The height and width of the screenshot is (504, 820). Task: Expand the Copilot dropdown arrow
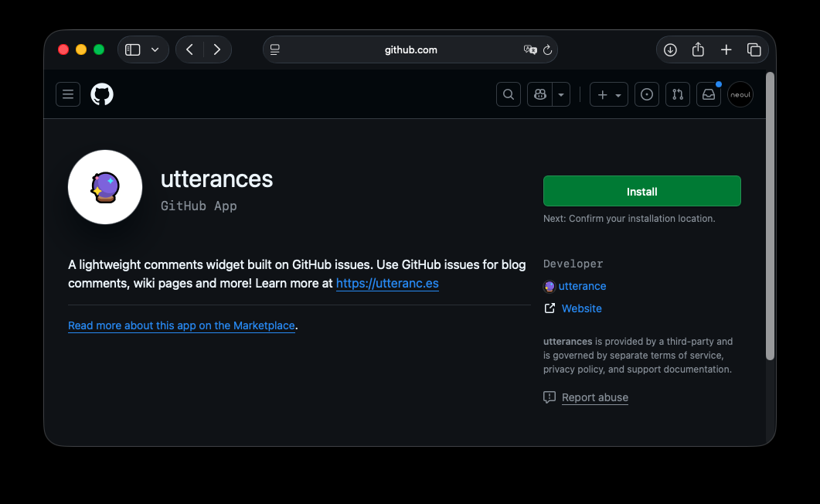point(561,94)
